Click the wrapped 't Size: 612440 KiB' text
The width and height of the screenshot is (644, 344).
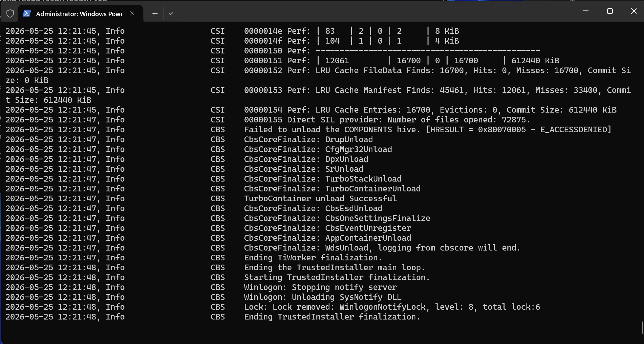point(48,100)
